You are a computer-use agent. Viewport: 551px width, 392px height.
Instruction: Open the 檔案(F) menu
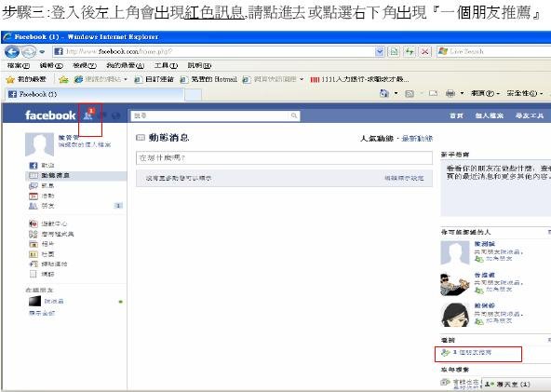[x=19, y=66]
